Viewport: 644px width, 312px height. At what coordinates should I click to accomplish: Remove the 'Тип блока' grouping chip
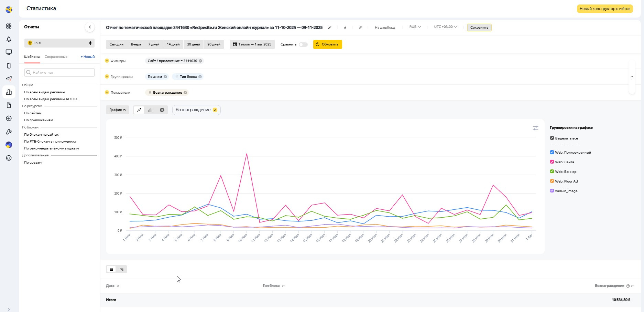tap(200, 77)
